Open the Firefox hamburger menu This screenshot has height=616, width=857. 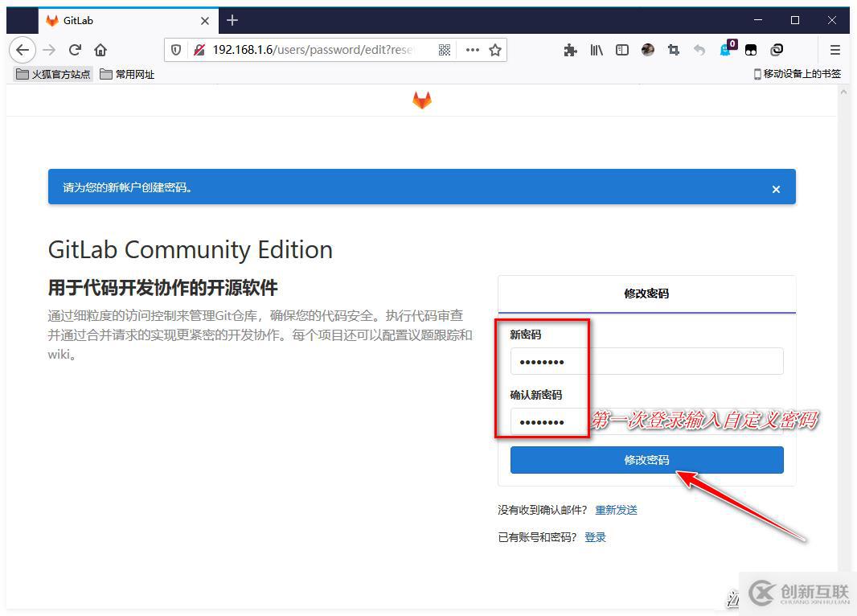click(834, 49)
